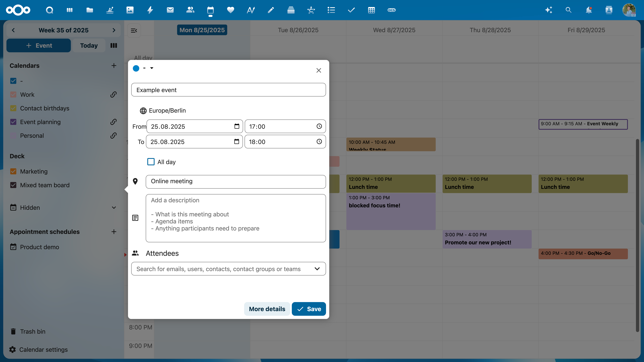Screen dimensions: 644x362
Task: Open the Mail app icon
Action: [170, 10]
